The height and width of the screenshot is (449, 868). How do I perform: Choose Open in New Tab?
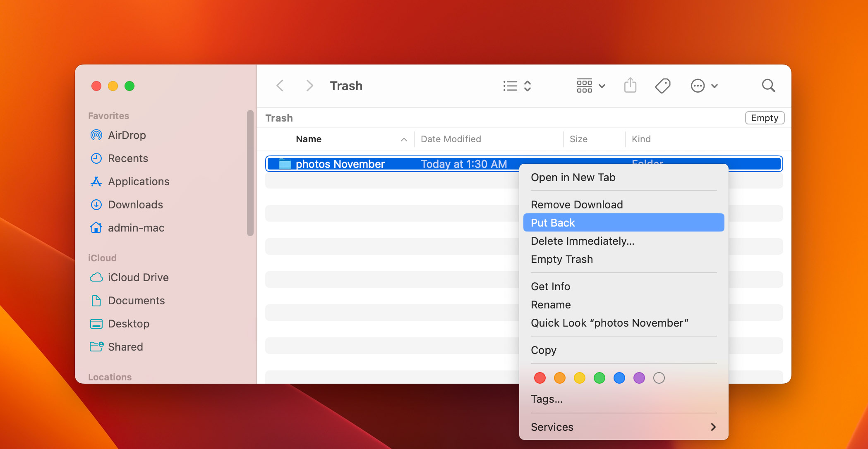pos(623,177)
